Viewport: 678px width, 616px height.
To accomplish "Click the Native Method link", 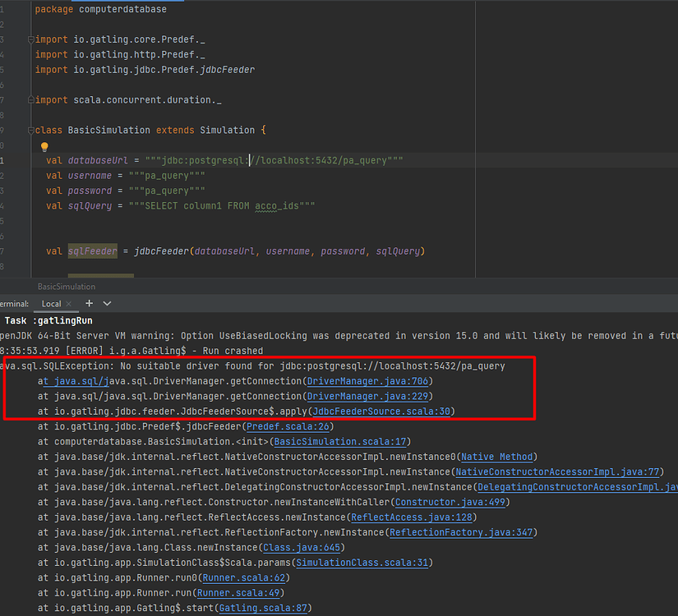I will (x=496, y=457).
